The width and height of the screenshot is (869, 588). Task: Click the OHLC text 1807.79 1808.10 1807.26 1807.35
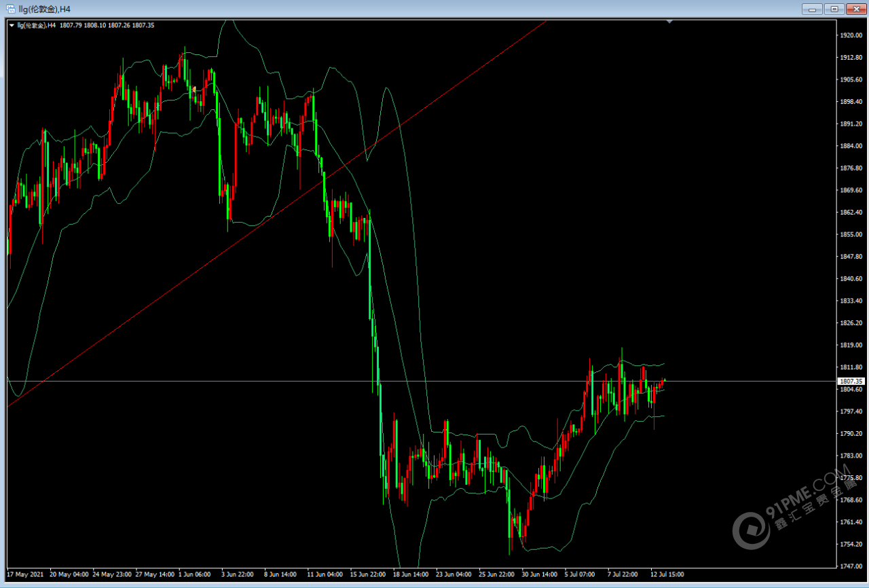[107, 25]
